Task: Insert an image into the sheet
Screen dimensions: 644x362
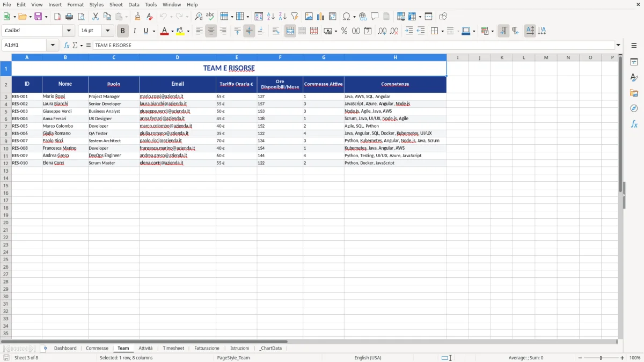Action: (309, 16)
